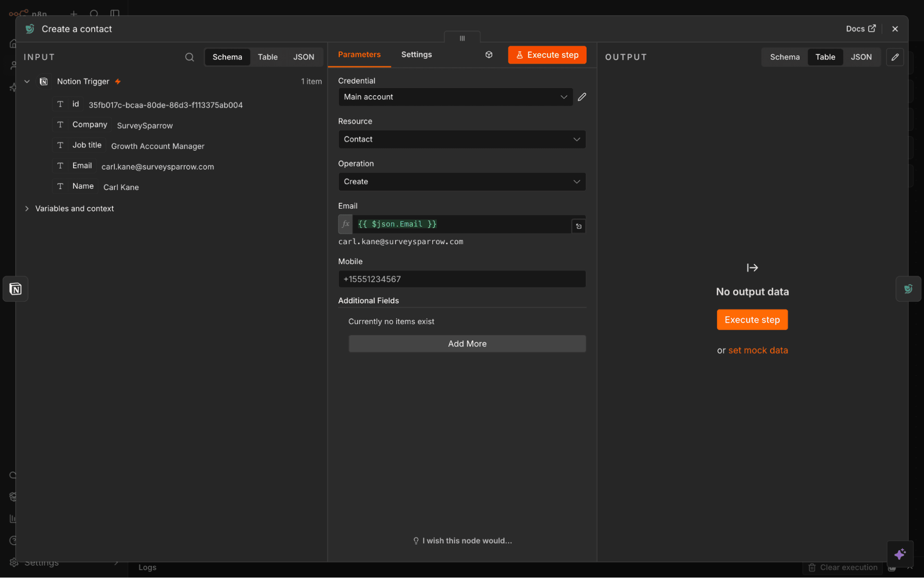Click the Mobile input field

tap(462, 279)
